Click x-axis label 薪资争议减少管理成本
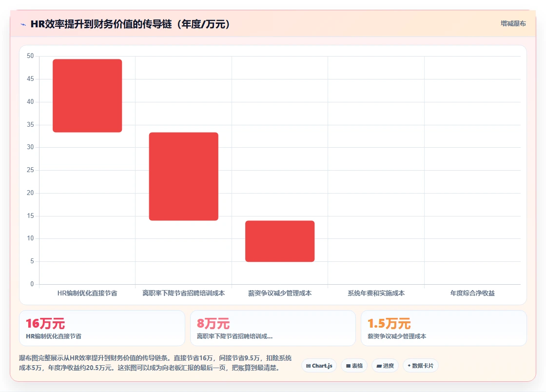Viewport: 546px width, 392px height. tap(280, 293)
